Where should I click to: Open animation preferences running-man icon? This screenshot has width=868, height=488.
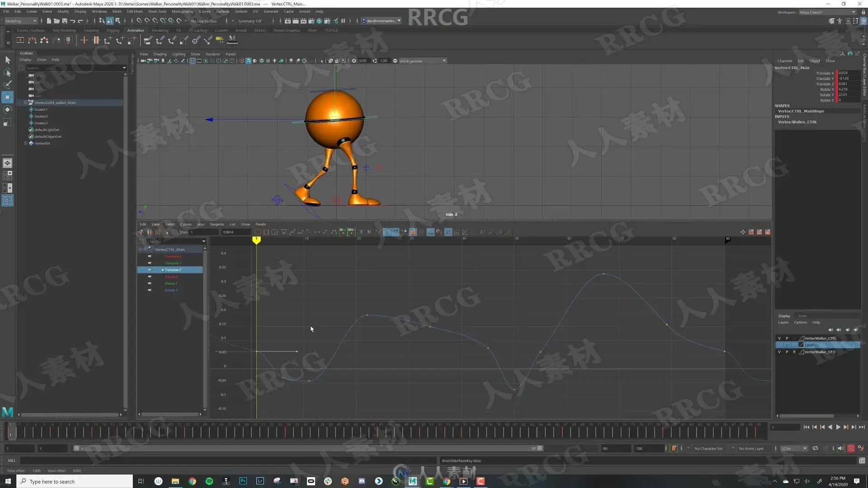tap(861, 448)
